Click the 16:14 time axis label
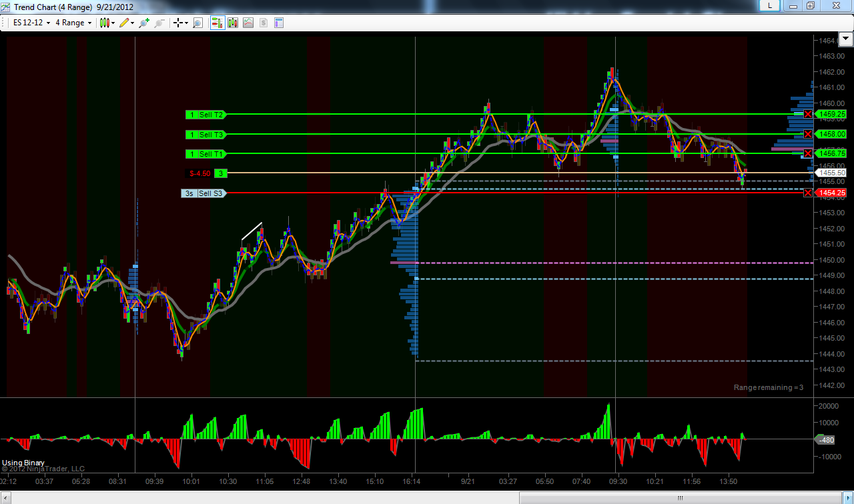The height and width of the screenshot is (504, 854). click(x=412, y=481)
